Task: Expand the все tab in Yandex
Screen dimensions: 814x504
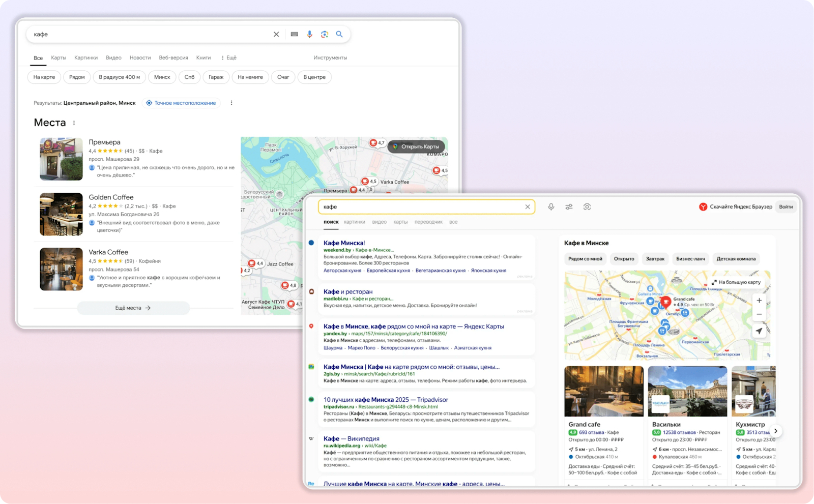Action: [453, 222]
